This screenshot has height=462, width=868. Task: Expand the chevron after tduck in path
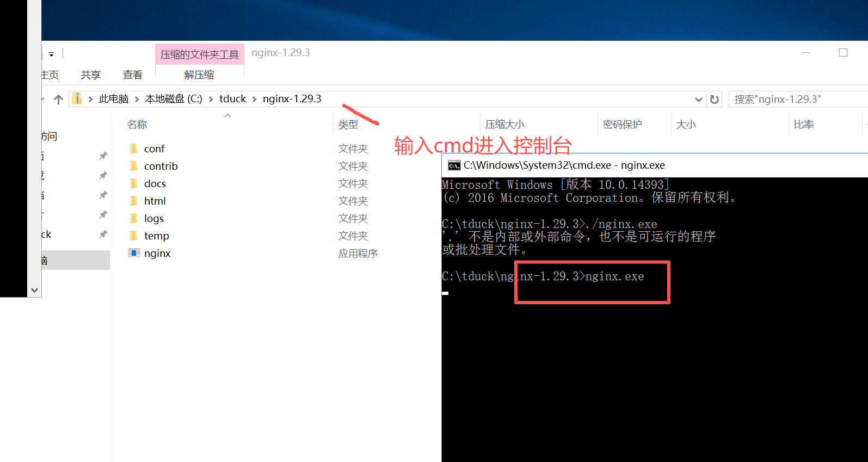254,99
